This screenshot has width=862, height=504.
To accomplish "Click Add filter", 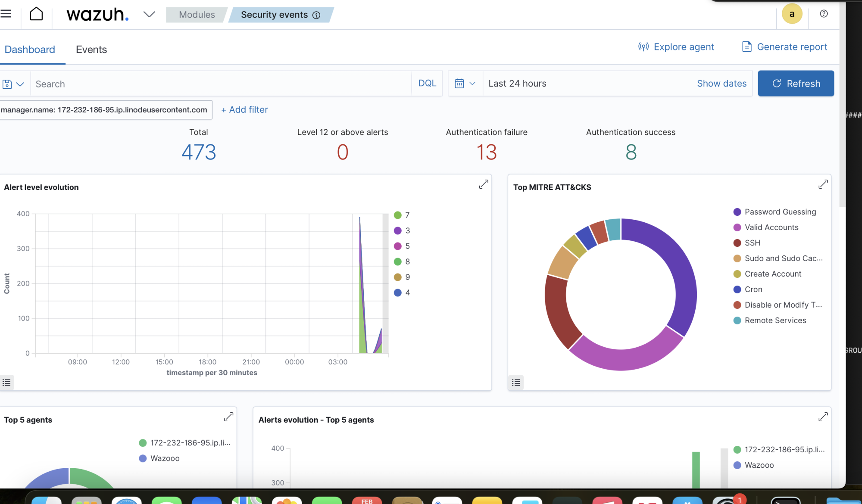I will [x=244, y=110].
